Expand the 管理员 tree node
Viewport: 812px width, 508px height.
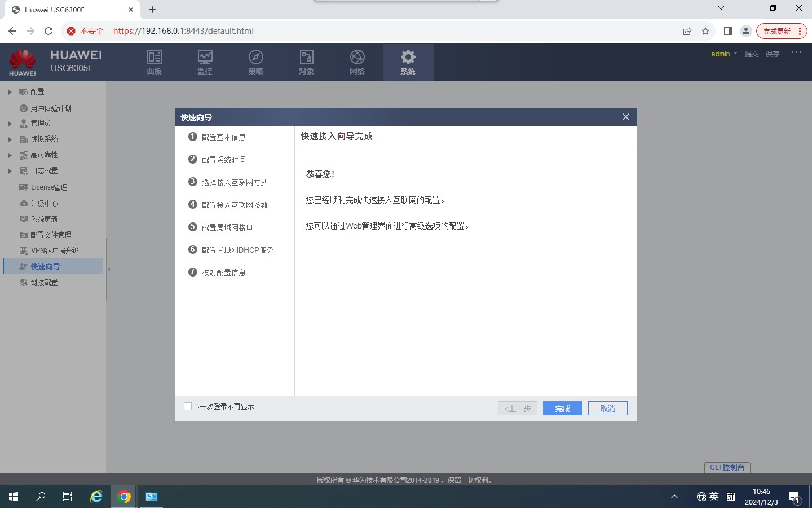coord(10,124)
